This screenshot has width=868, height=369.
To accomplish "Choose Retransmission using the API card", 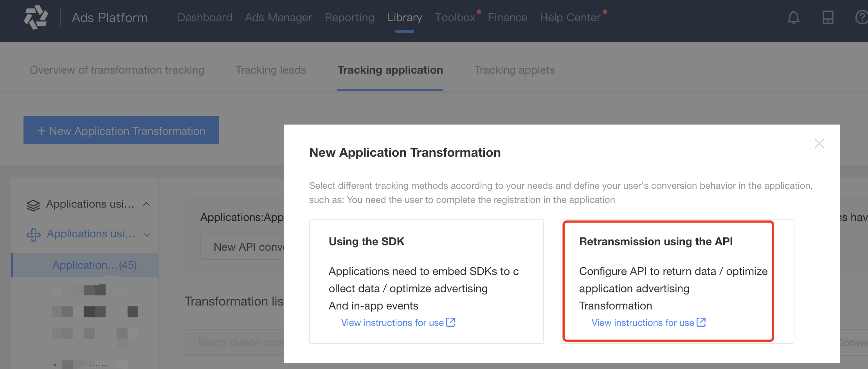I will click(677, 282).
